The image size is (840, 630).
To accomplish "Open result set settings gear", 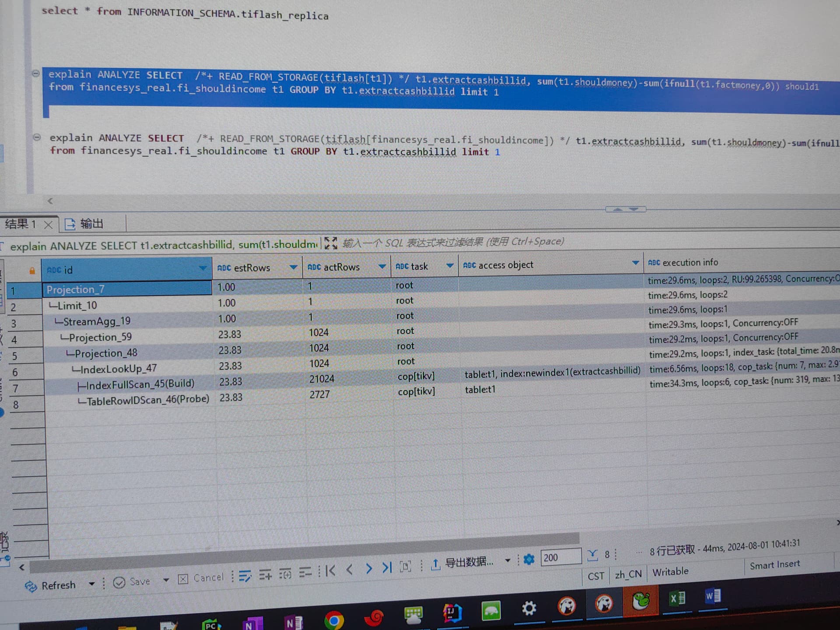I will (529, 559).
